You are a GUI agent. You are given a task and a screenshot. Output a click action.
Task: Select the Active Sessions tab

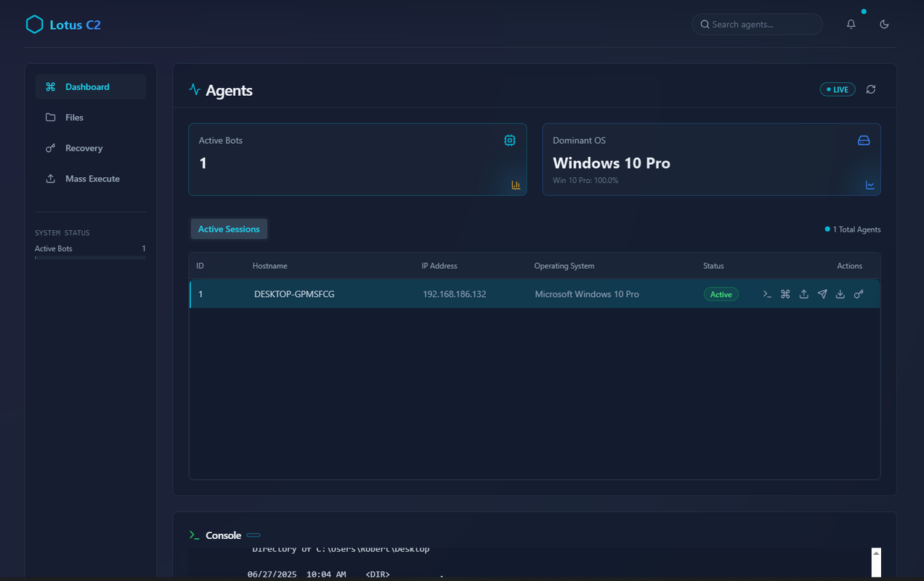pyautogui.click(x=229, y=229)
